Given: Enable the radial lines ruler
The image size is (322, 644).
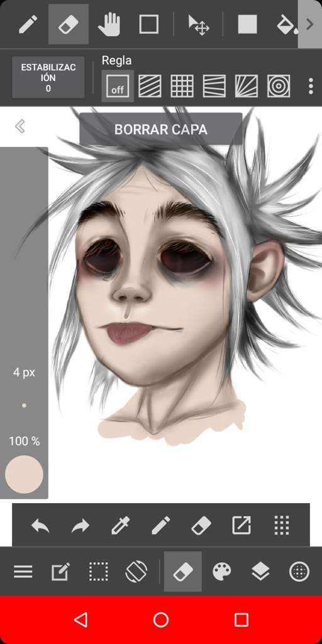Looking at the screenshot, I should [247, 86].
